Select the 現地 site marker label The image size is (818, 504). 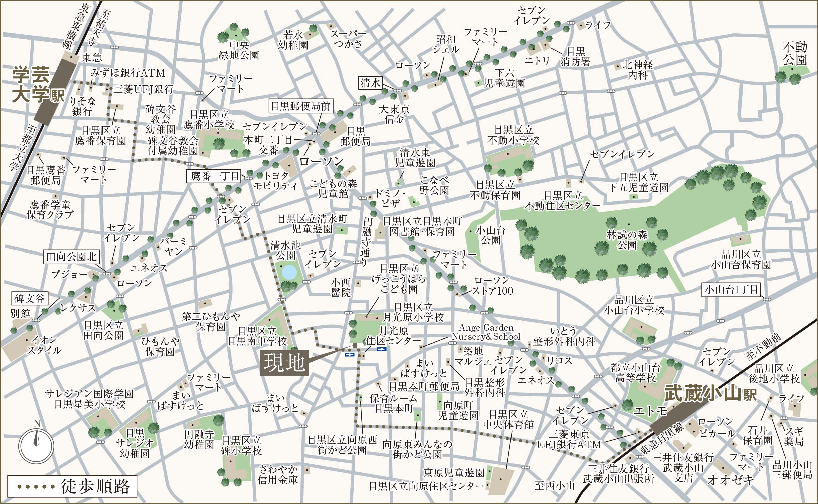284,363
